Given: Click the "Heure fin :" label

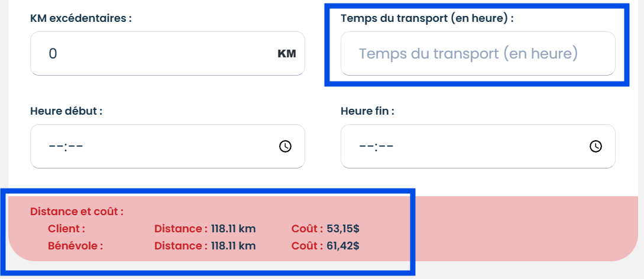Looking at the screenshot, I should pyautogui.click(x=367, y=111).
